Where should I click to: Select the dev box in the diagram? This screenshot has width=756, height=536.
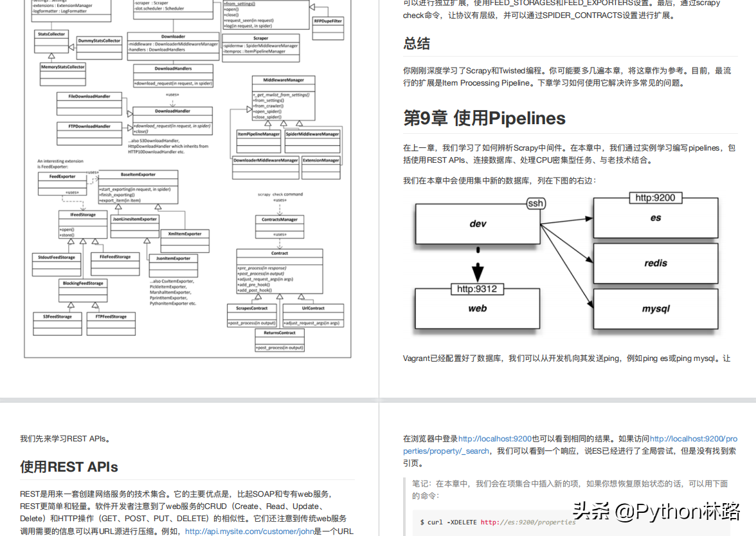click(478, 223)
